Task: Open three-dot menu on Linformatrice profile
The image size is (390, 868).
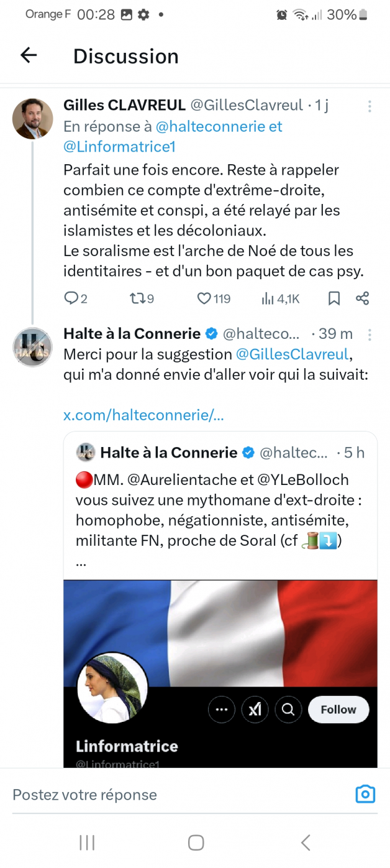Action: (x=222, y=709)
